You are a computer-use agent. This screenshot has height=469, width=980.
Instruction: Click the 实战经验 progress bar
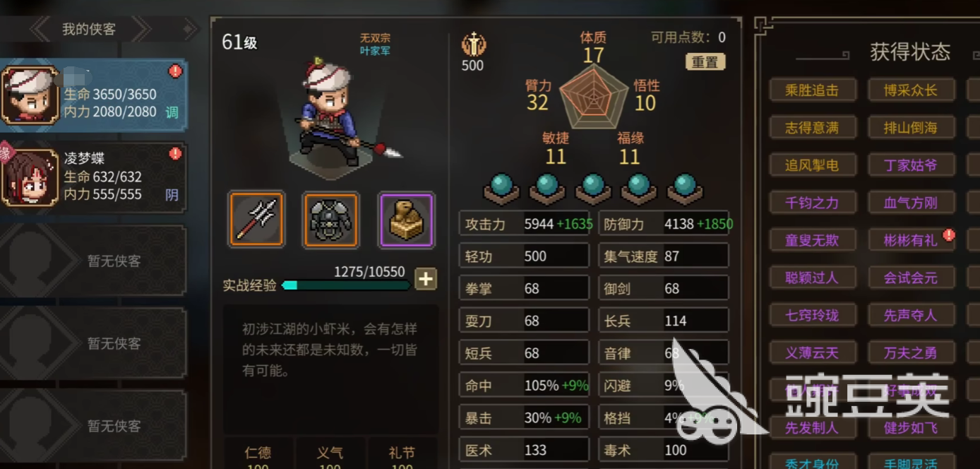pos(346,285)
